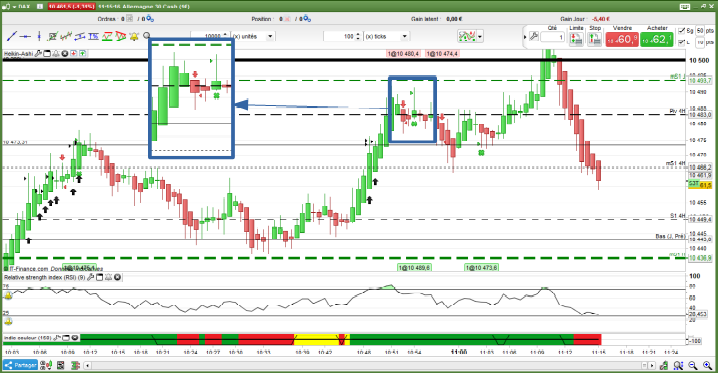718x373 pixels.
Task: Click the 1@10 480,4 order label
Action: pos(403,54)
